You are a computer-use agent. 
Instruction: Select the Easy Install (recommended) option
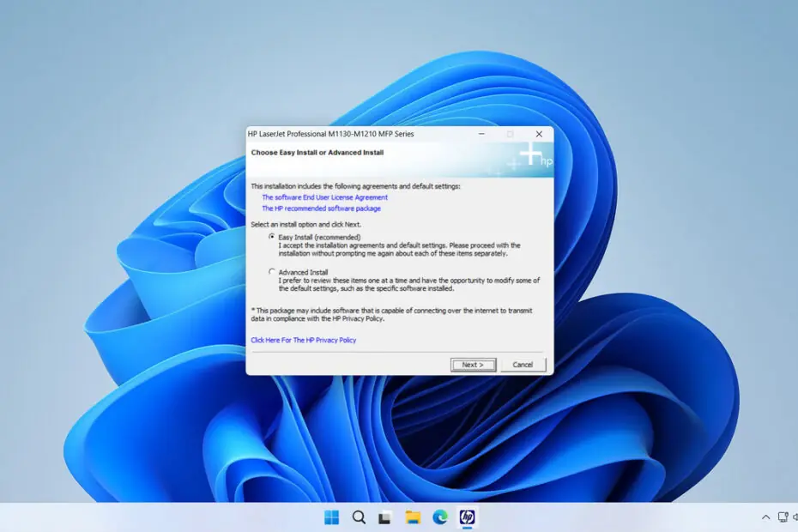[x=272, y=237]
